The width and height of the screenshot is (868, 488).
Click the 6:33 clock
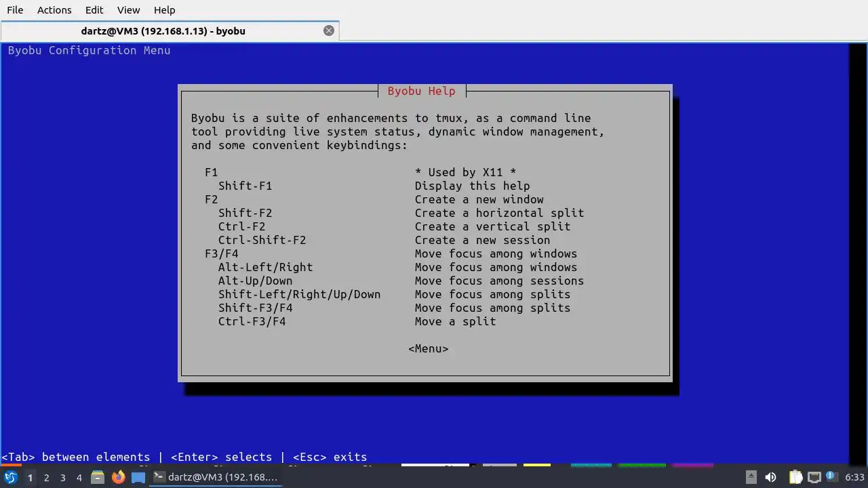[854, 477]
